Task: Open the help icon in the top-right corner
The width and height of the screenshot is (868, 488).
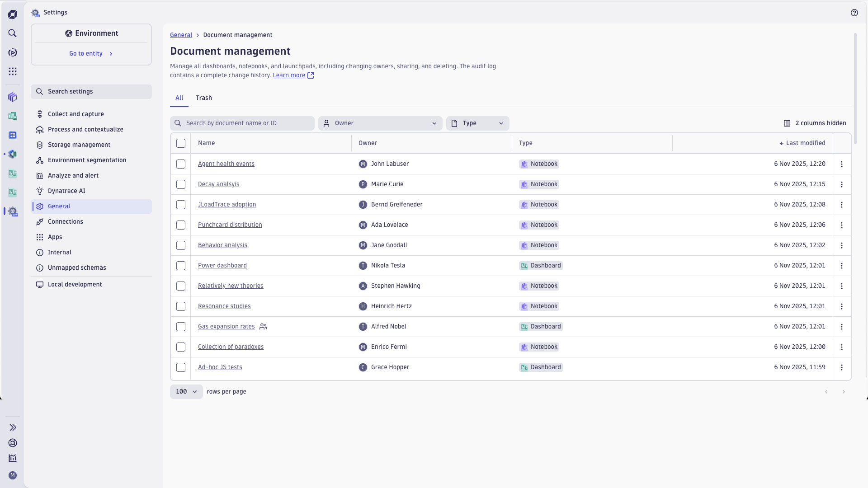Action: click(x=855, y=13)
